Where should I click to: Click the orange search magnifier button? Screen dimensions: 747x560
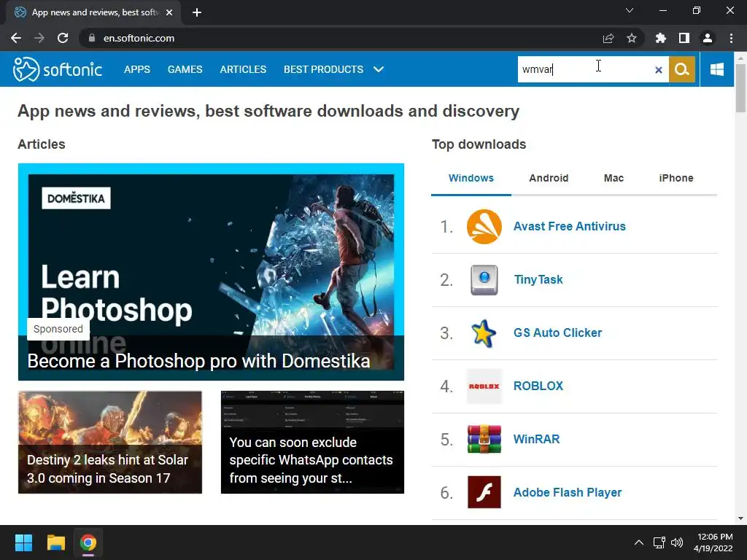tap(682, 69)
